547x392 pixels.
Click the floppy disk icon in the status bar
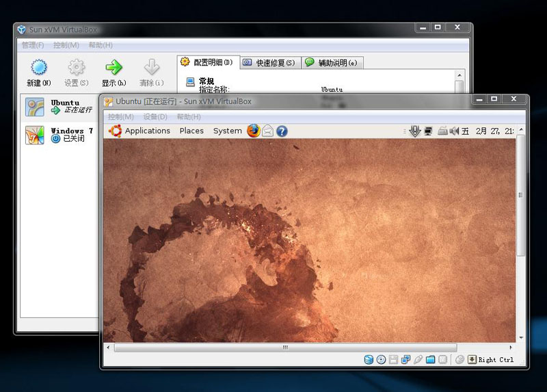394,360
